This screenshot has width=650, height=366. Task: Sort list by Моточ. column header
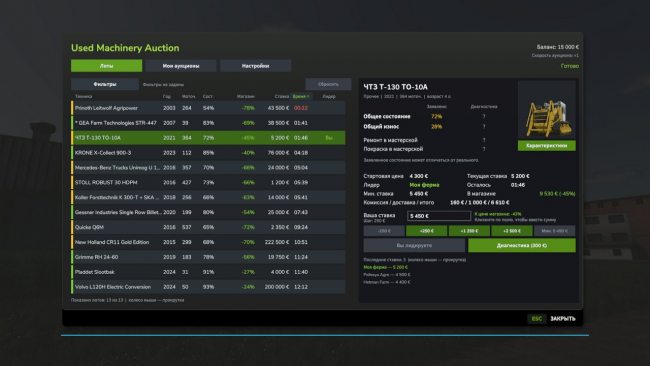click(188, 96)
